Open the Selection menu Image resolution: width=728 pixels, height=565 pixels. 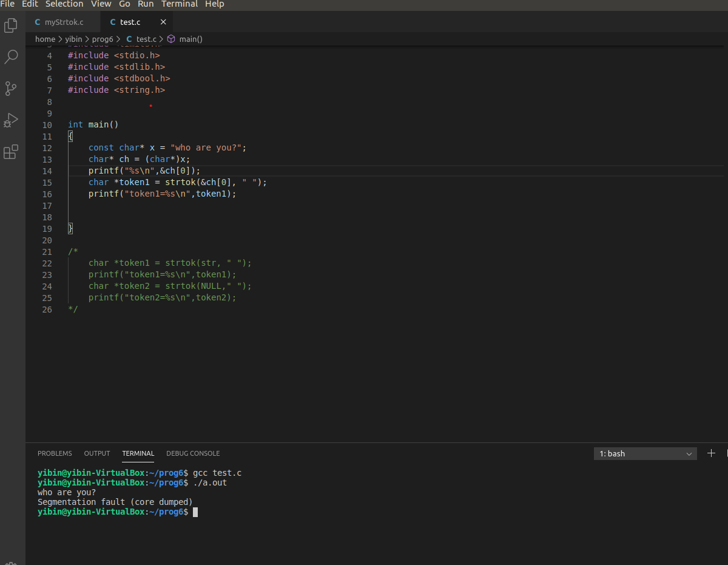[64, 4]
